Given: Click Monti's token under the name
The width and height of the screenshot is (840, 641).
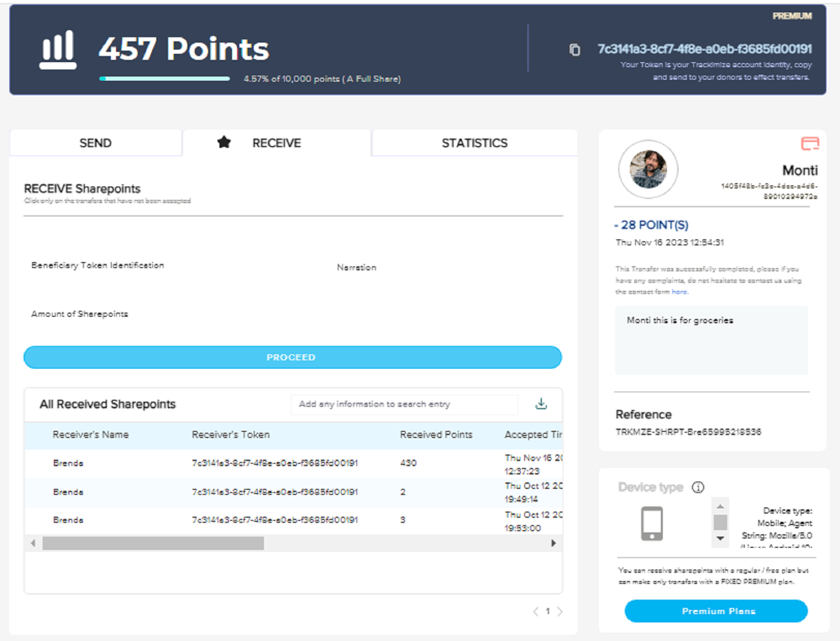Looking at the screenshot, I should point(769,191).
